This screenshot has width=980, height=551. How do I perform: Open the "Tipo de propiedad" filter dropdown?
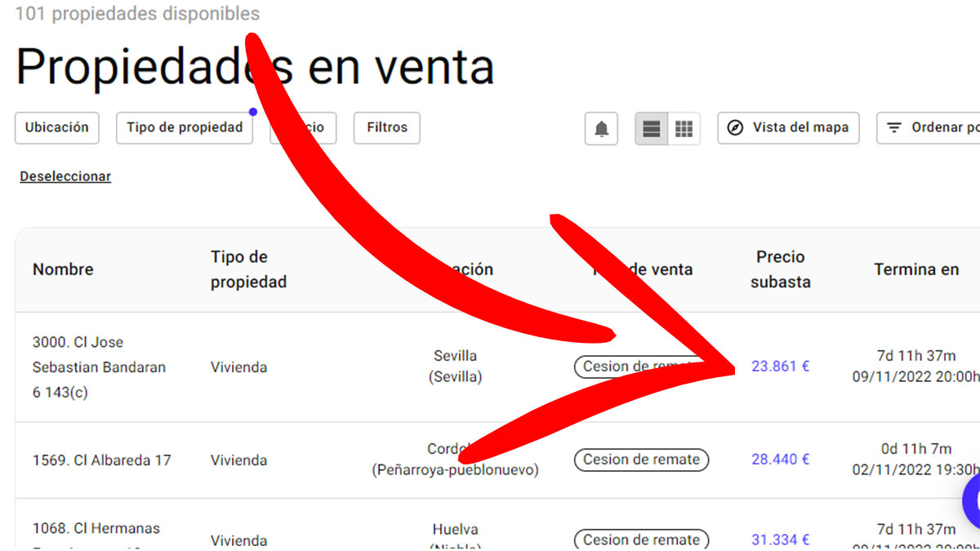tap(184, 128)
